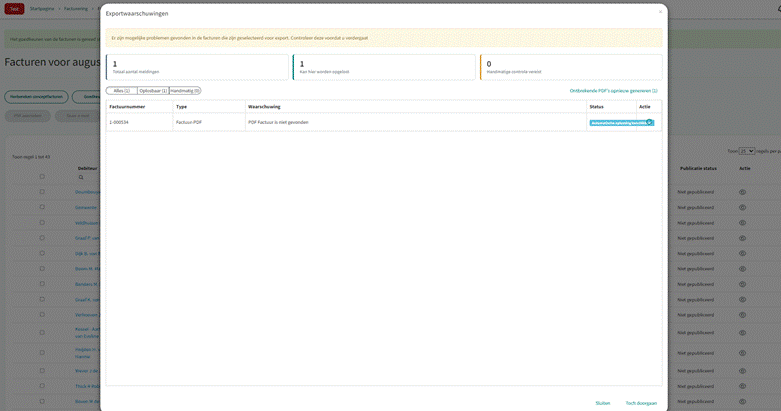Click the eye icon in the Veldhuizen row

pos(742,223)
